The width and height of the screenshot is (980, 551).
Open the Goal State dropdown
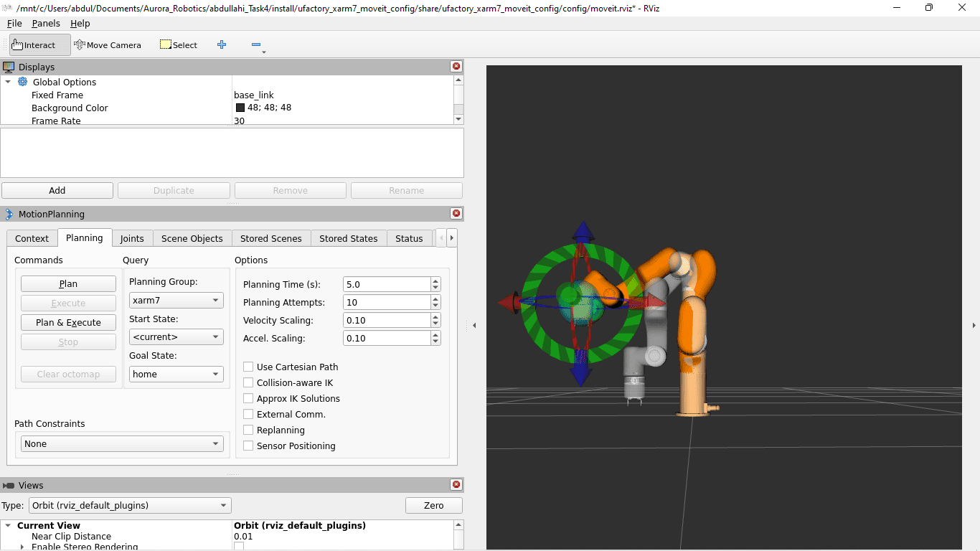pos(176,374)
